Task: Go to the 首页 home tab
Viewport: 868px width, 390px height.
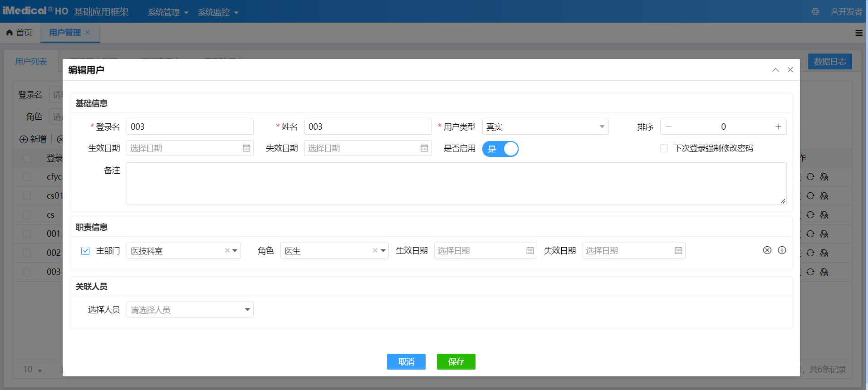Action: point(20,33)
